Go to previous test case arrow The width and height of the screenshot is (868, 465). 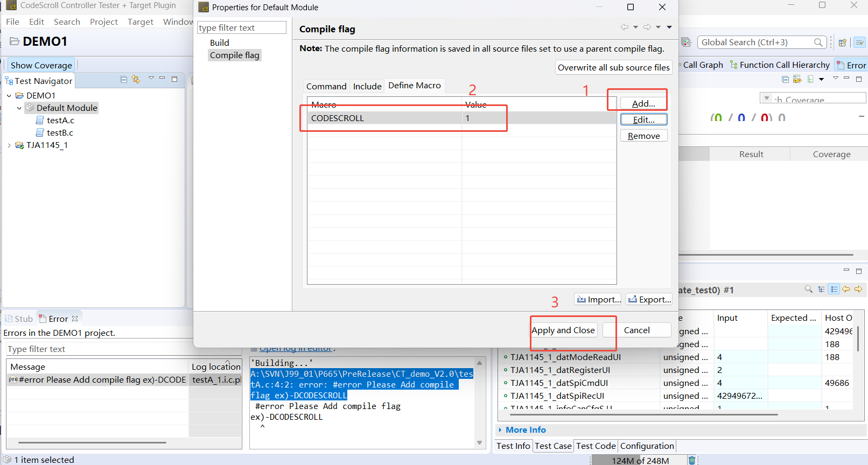pyautogui.click(x=846, y=289)
